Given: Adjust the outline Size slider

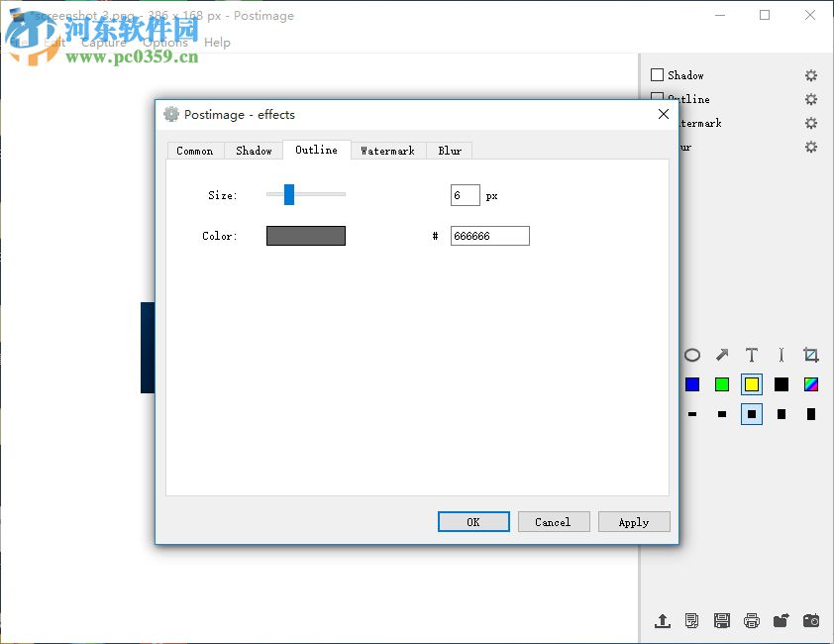Looking at the screenshot, I should click(x=288, y=194).
